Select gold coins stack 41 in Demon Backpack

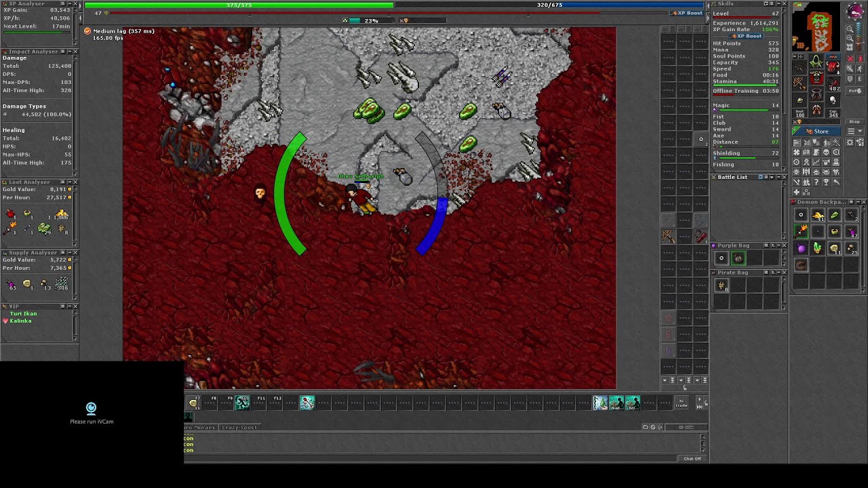pyautogui.click(x=818, y=215)
